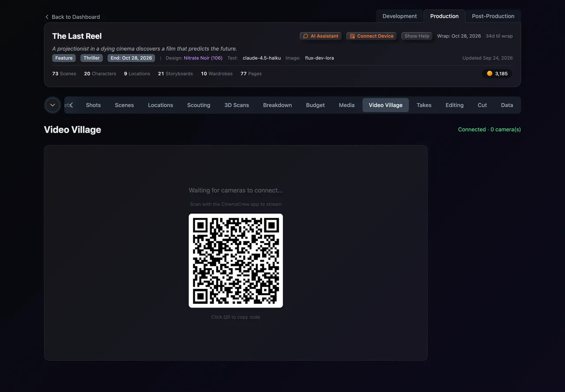Click the 34d til wrap countdown

click(499, 36)
